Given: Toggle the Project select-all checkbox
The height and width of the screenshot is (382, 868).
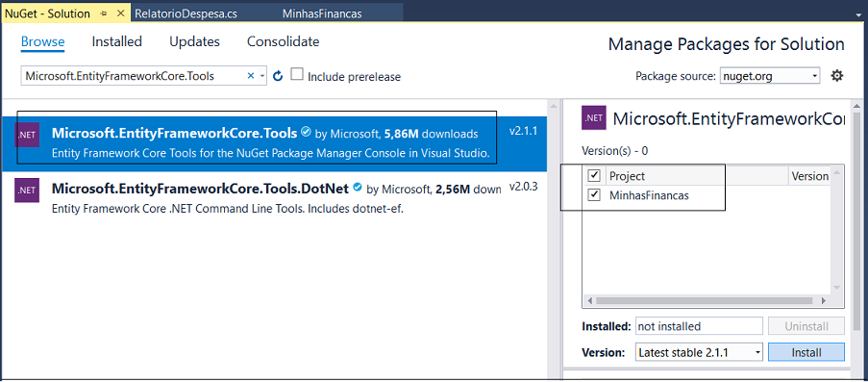Looking at the screenshot, I should [x=595, y=176].
